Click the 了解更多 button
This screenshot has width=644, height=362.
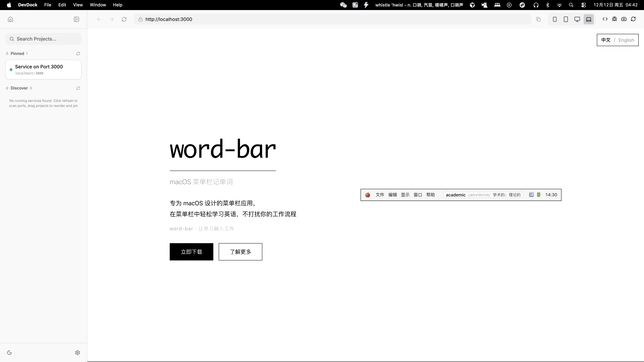[x=240, y=252]
